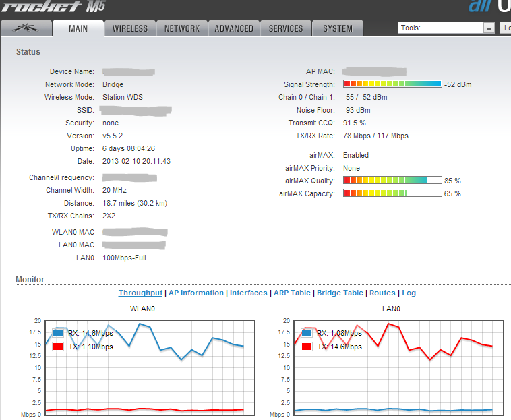Select the 'Bridge' network mode value
The image size is (511, 420).
(x=113, y=84)
